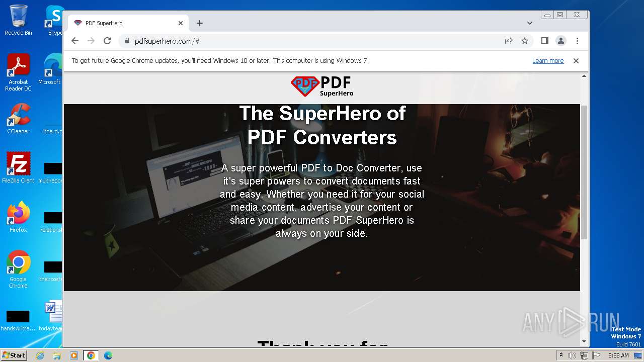Open File Explorer from the taskbar
This screenshot has width=644, height=362.
[57, 355]
